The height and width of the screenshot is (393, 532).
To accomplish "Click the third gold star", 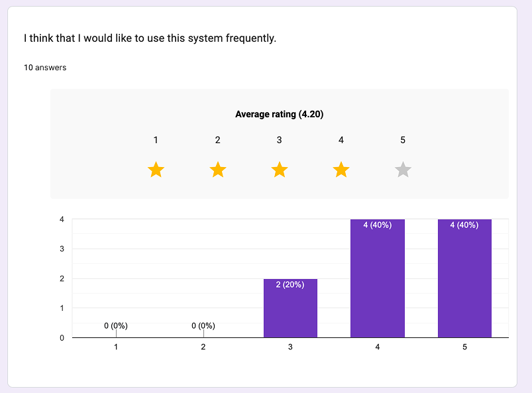I will point(280,170).
